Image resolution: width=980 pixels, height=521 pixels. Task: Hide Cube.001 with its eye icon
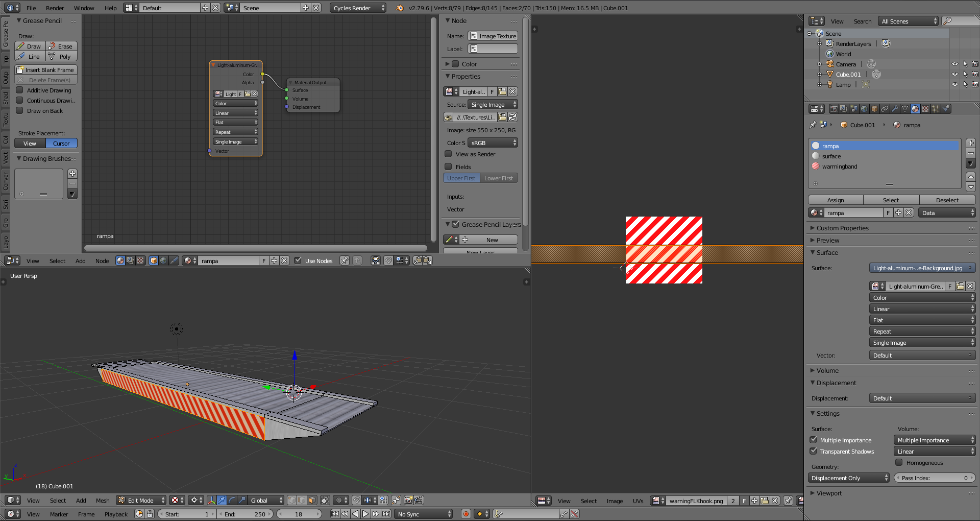pos(954,75)
